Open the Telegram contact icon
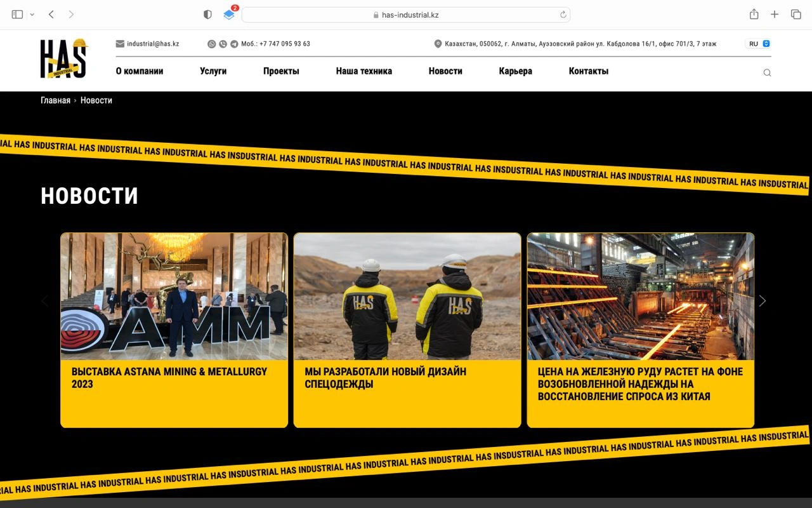 234,44
